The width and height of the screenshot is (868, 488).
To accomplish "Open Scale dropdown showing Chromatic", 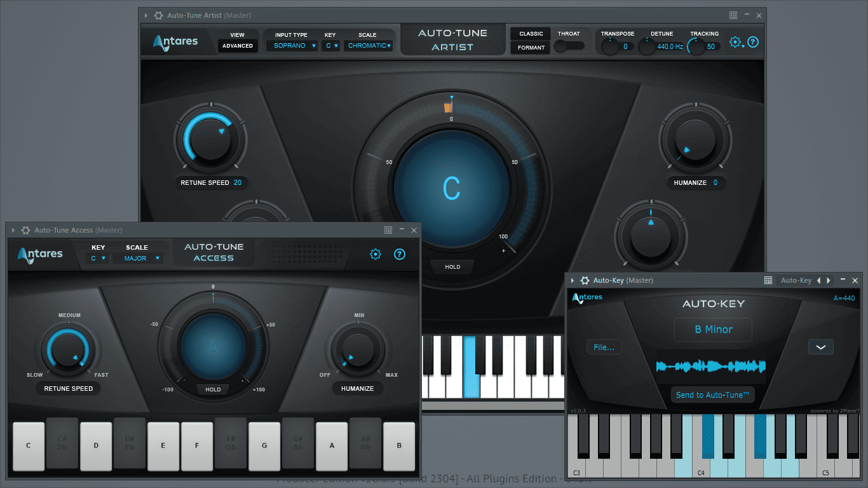I will [369, 46].
